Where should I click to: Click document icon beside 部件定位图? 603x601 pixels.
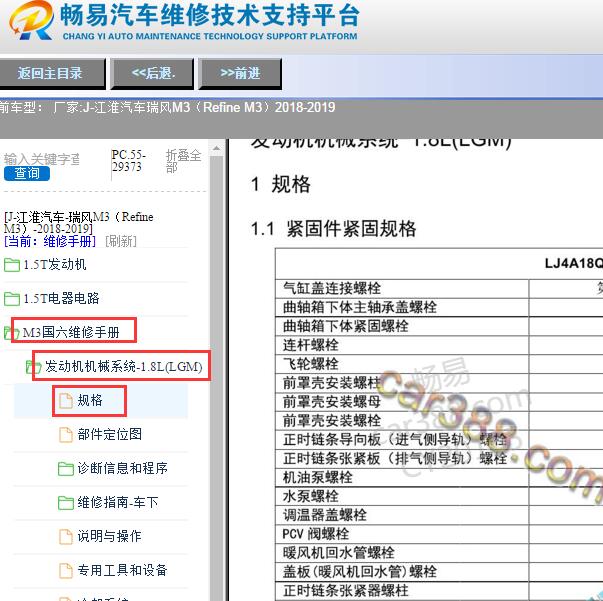coord(65,435)
